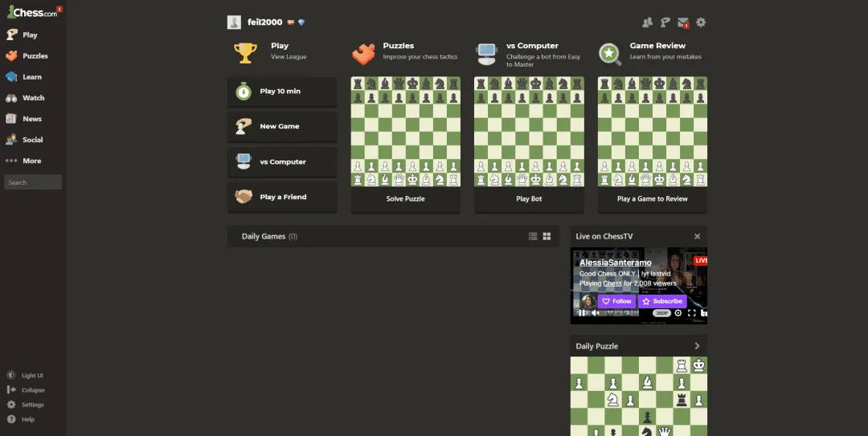
Task: Click the Play 10 min stopwatch icon
Action: pos(244,92)
